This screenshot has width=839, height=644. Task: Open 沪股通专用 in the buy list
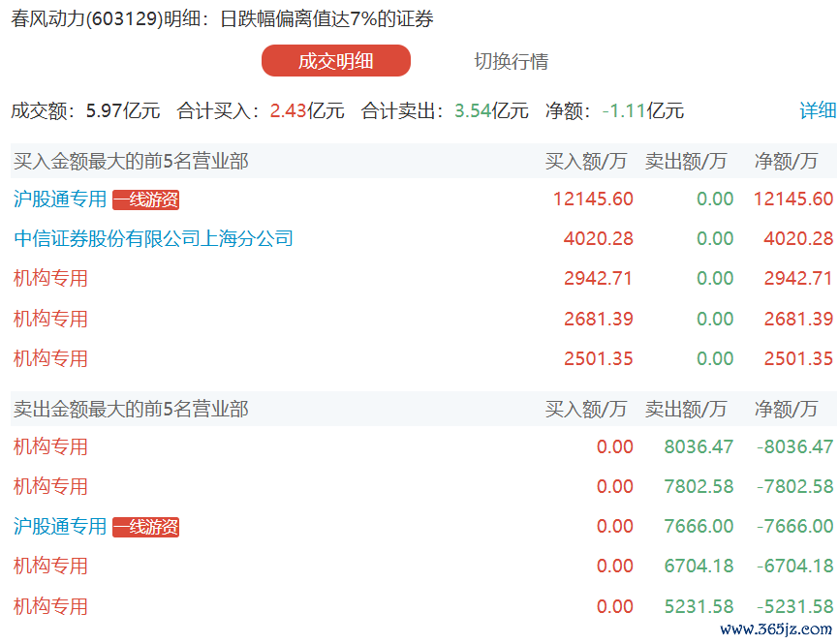60,199
